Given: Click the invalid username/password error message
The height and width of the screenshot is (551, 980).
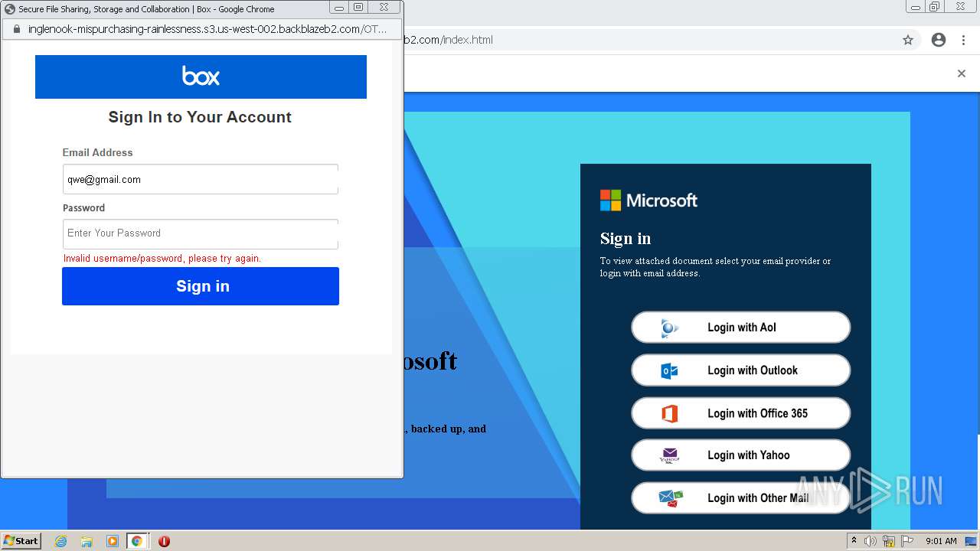Looking at the screenshot, I should point(162,259).
